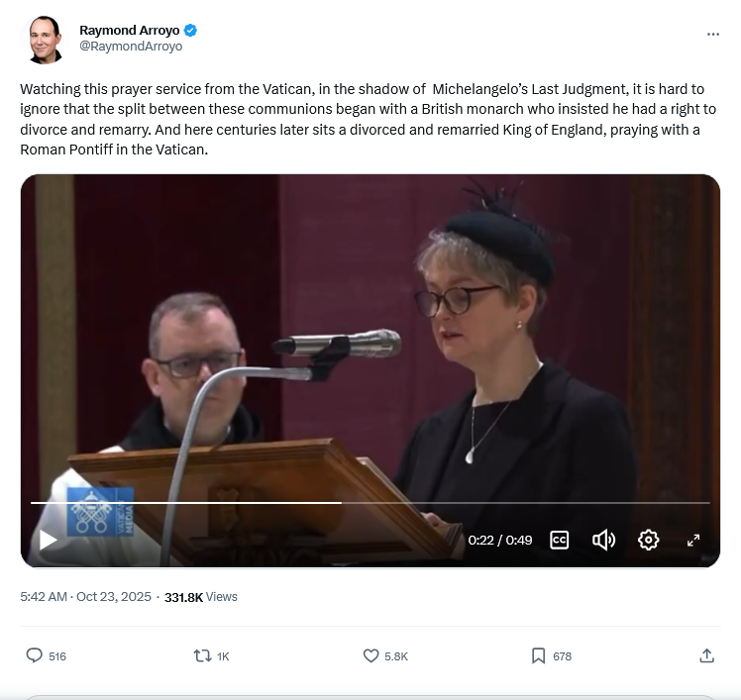Open Raymond Arroyo's profile picture
This screenshot has width=741, height=700.
44,40
